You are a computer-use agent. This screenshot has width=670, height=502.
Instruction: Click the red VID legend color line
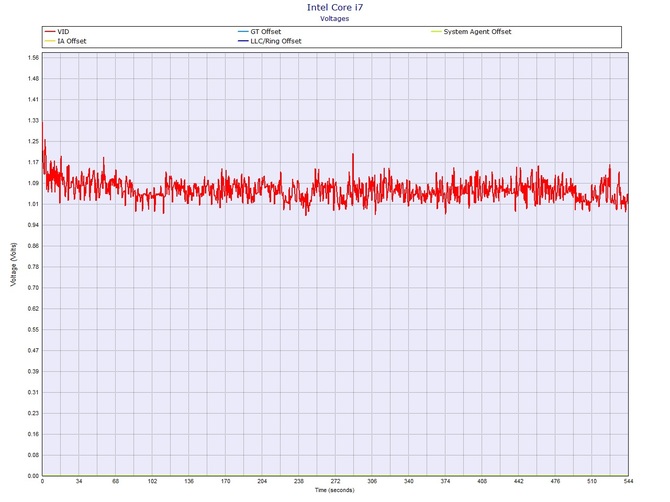point(50,32)
